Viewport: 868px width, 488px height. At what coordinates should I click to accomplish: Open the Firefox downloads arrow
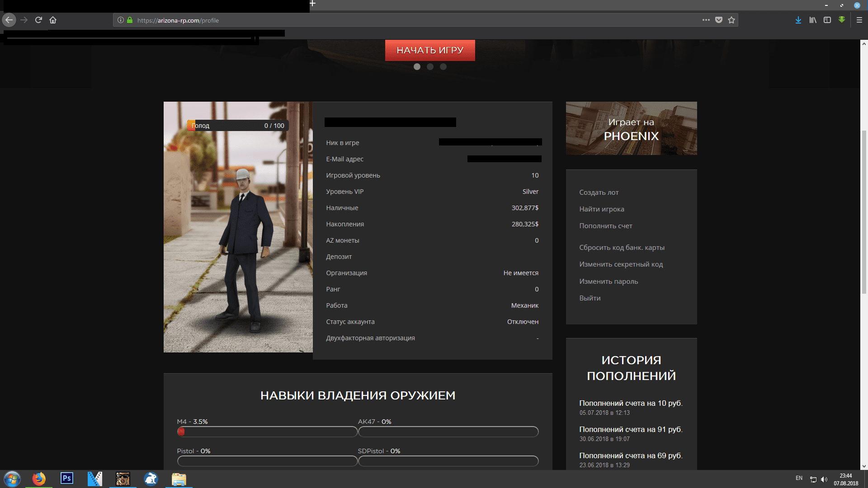click(798, 20)
